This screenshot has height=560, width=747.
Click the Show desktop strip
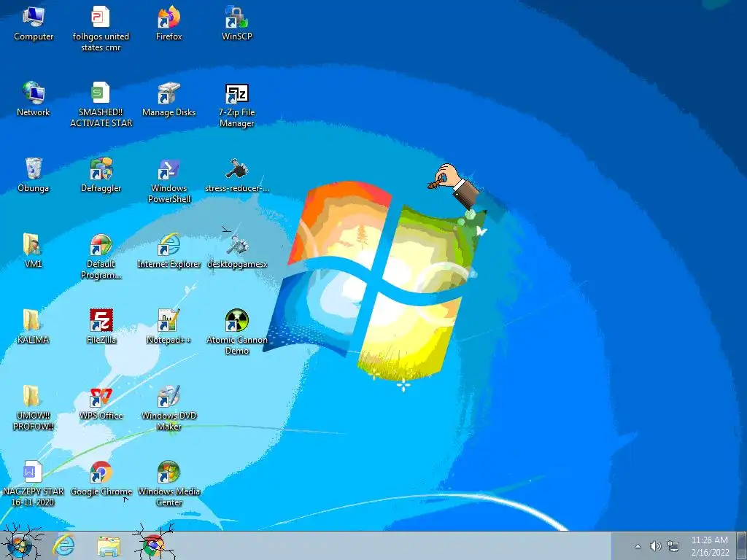click(x=742, y=545)
